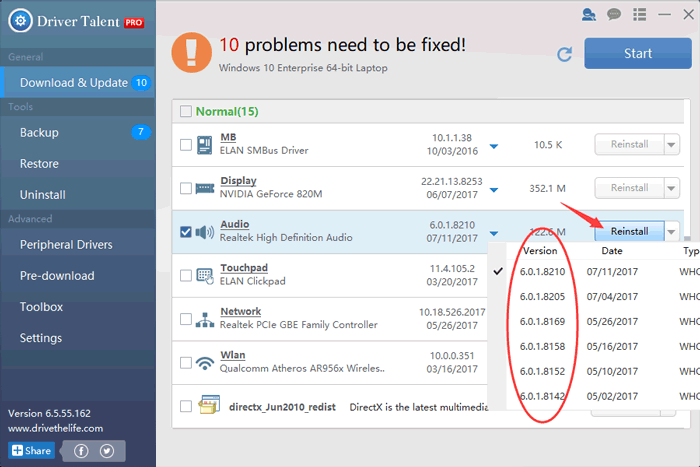The height and width of the screenshot is (467, 700).
Task: Click the MB motherboard device icon
Action: click(x=204, y=145)
